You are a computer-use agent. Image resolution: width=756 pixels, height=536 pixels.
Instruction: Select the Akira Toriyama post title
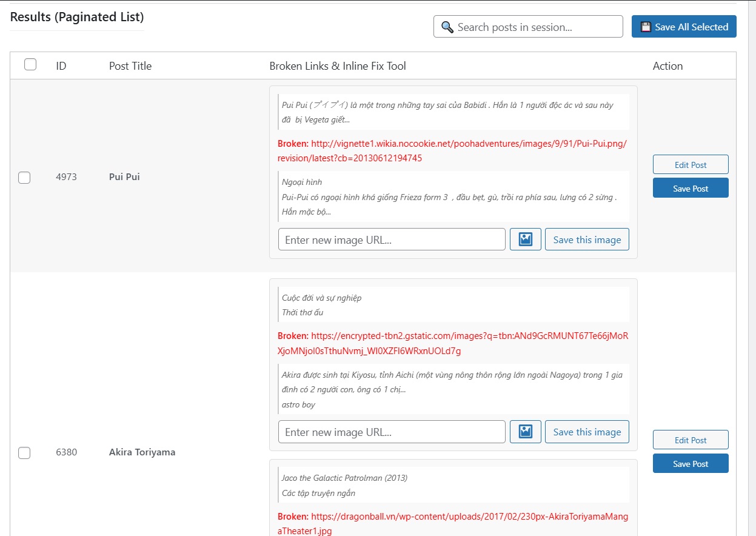point(142,452)
